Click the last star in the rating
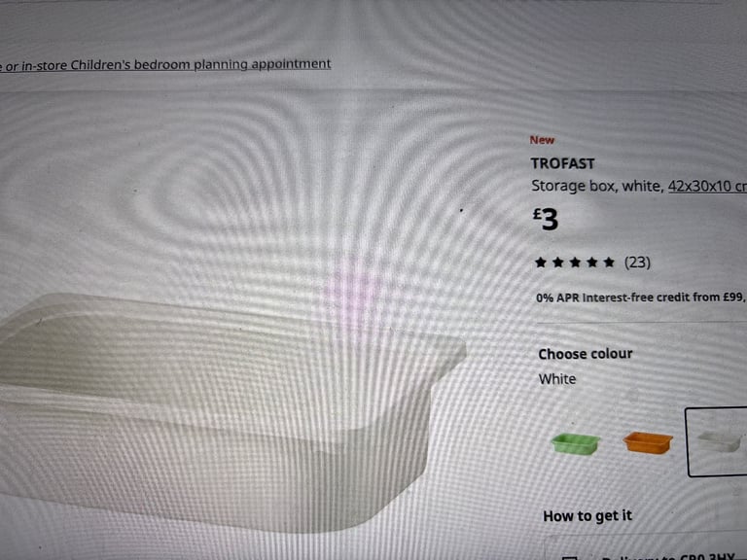747x560 pixels. (609, 262)
